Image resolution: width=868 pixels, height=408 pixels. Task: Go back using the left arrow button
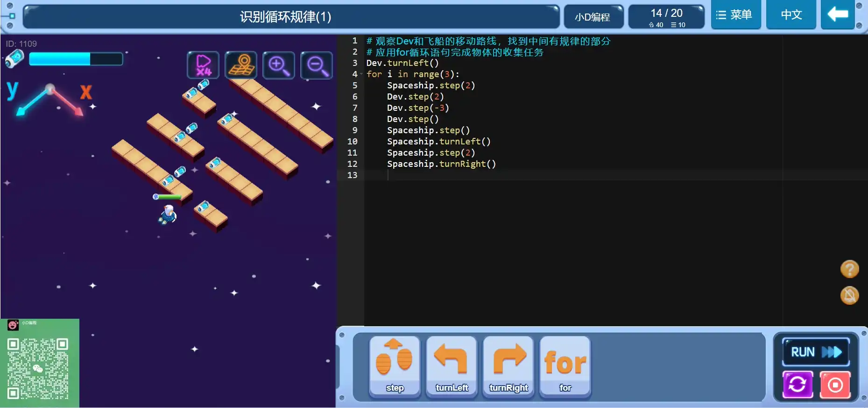point(838,15)
